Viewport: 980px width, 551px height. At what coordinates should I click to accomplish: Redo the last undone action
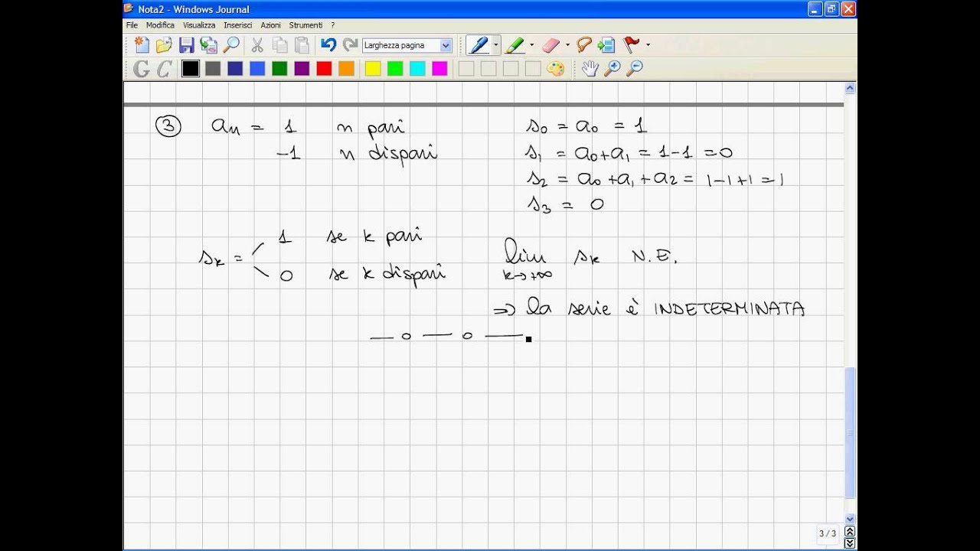(351, 45)
